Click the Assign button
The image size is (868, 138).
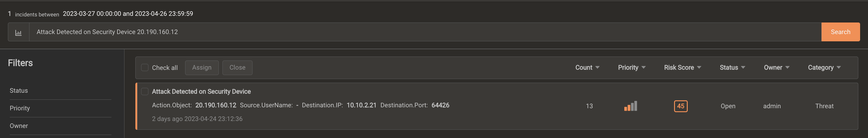pos(202,67)
